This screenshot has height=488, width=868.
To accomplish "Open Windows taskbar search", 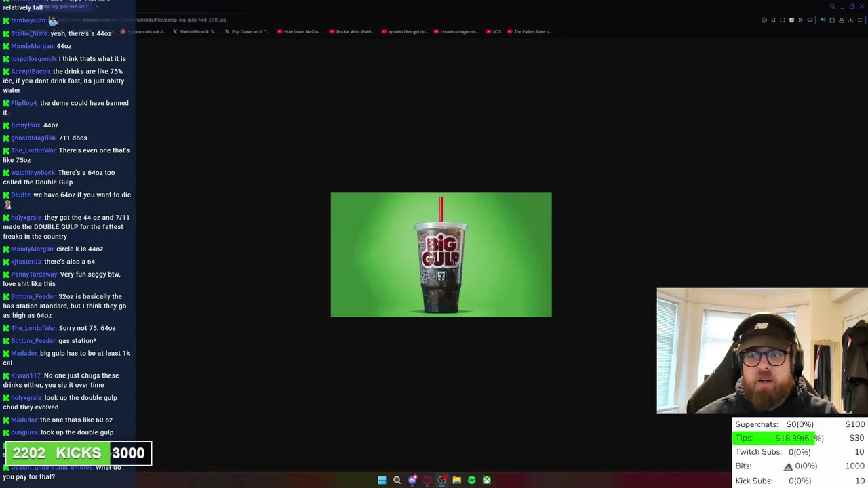I will click(397, 480).
